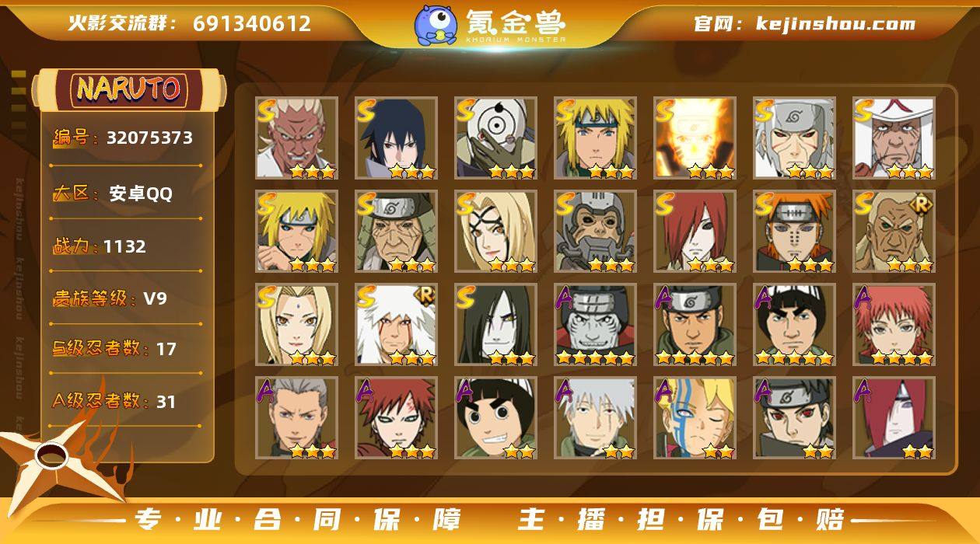The width and height of the screenshot is (980, 544).
Task: Select the five-star Kisame A-rank portrait
Action: tap(596, 324)
